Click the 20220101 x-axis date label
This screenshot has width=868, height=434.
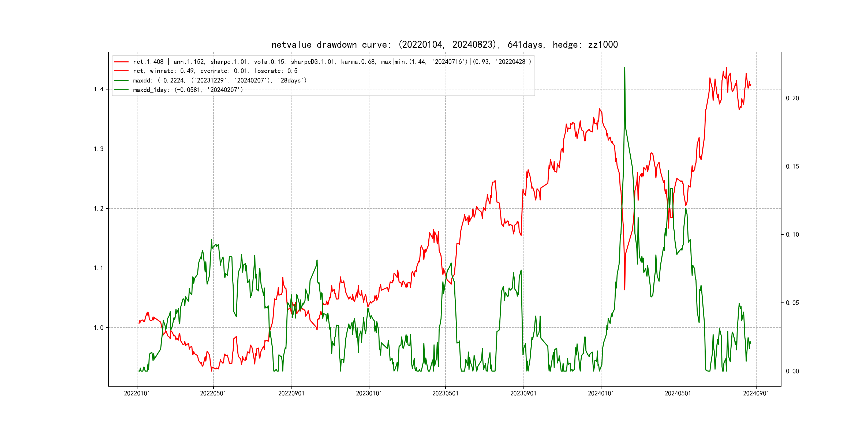pyautogui.click(x=137, y=394)
